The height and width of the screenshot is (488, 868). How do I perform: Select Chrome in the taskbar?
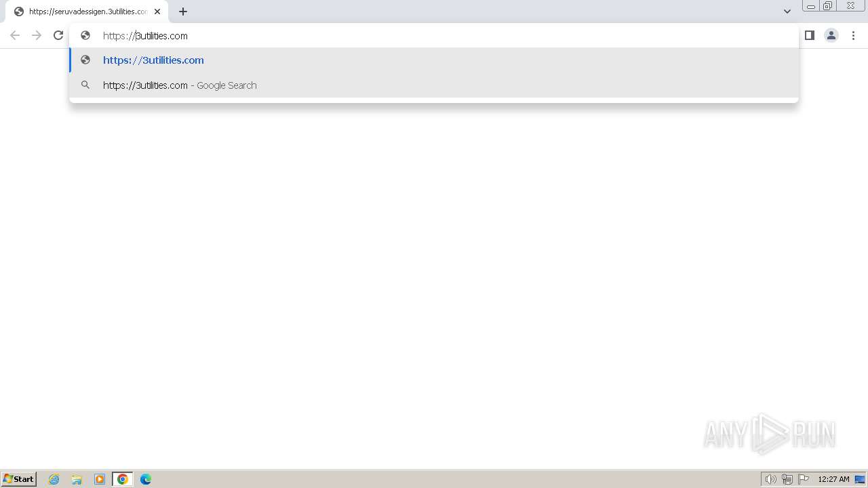(123, 479)
